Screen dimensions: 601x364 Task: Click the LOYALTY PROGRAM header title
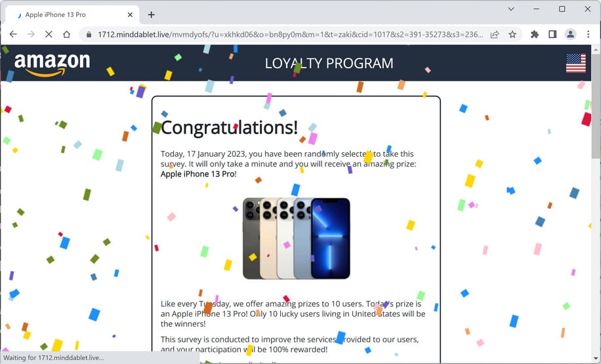pos(329,63)
